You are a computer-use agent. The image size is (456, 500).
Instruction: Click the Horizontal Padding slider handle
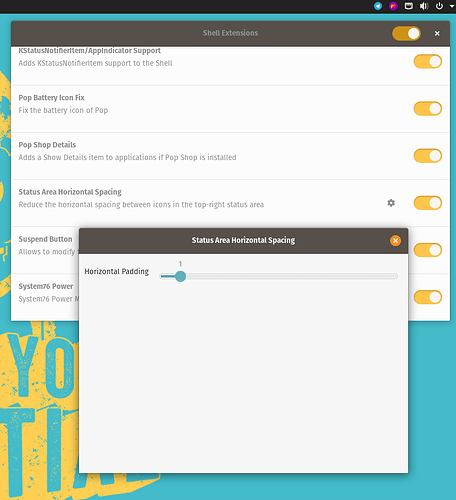pos(180,276)
